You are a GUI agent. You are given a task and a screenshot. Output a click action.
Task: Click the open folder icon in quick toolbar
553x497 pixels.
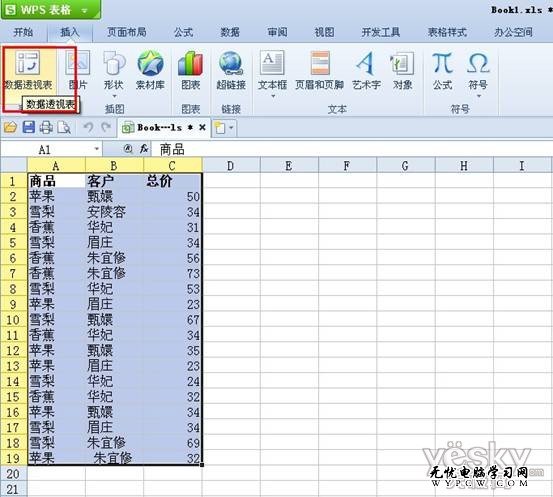point(11,127)
